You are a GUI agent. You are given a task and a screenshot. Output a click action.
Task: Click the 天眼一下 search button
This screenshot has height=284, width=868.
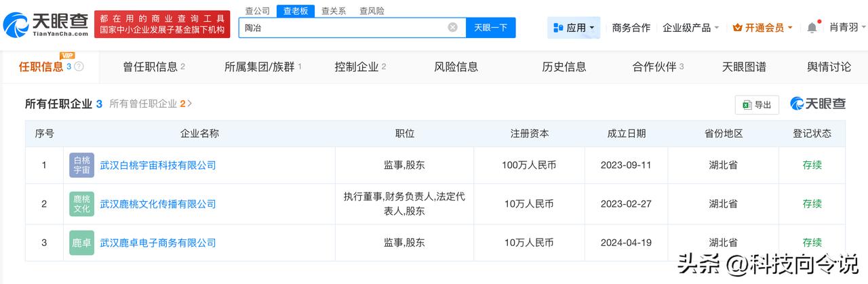point(490,28)
